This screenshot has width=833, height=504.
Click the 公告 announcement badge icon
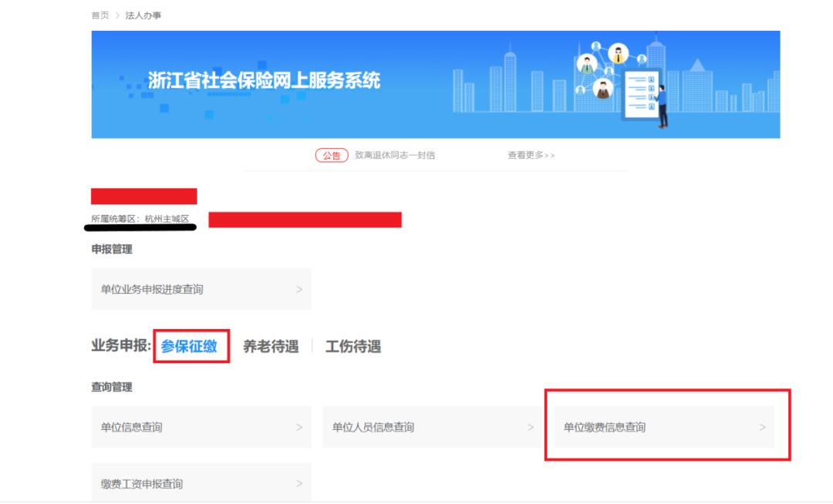(331, 153)
